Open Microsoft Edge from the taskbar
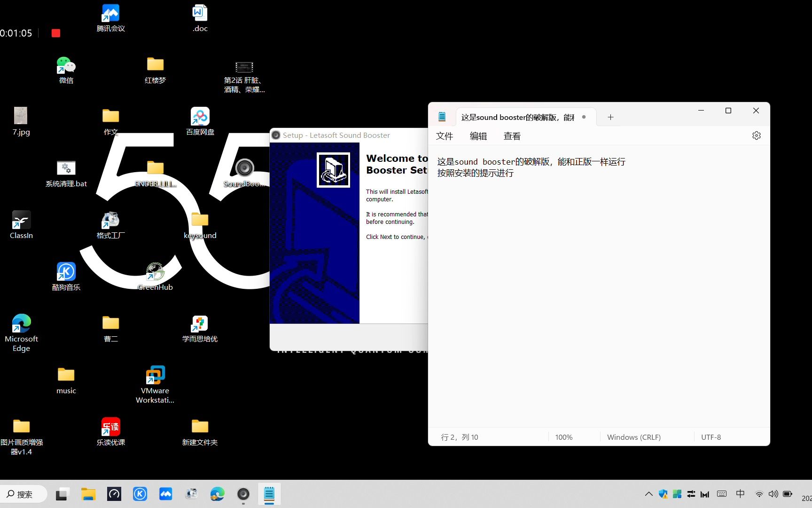Viewport: 812px width, 508px height. [218, 494]
